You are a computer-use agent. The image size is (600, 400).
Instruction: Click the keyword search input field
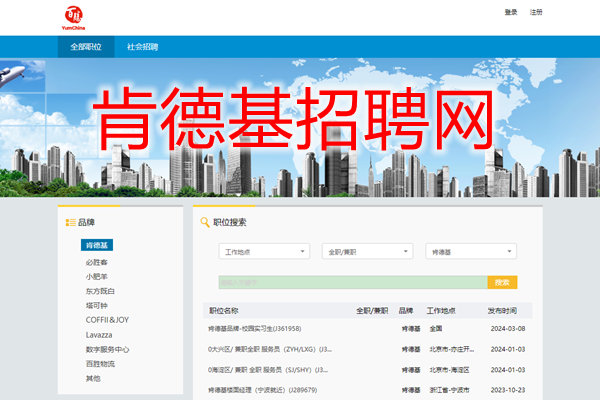click(353, 282)
